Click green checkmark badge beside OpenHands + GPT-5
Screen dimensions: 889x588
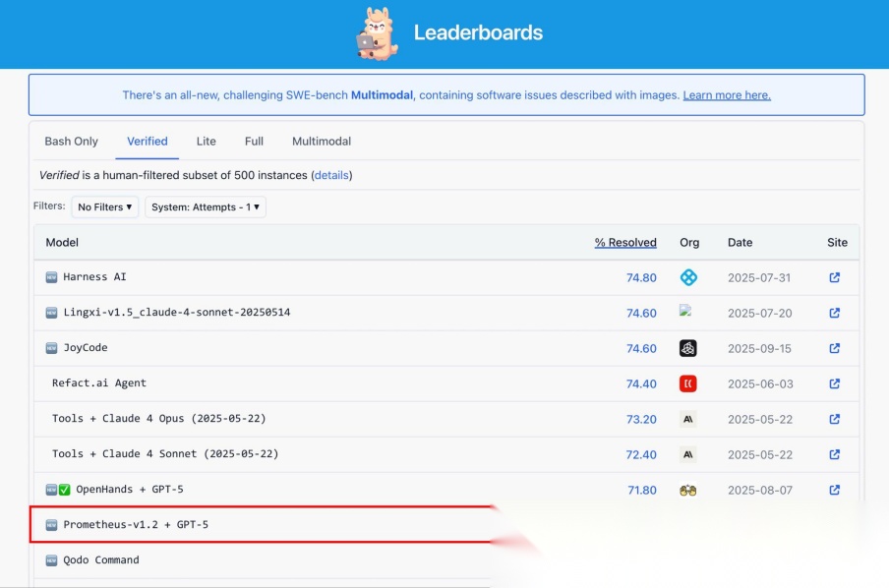click(x=65, y=490)
